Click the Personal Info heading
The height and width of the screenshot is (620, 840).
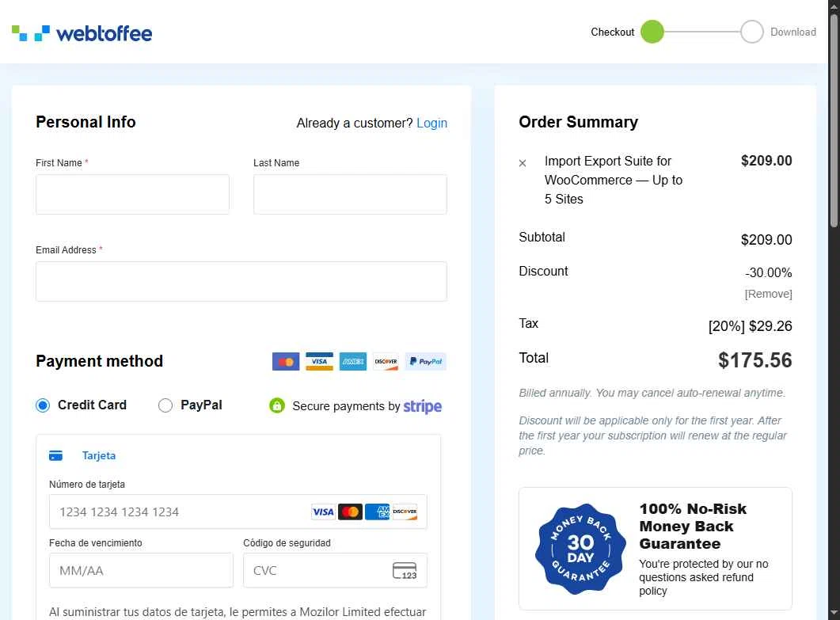coord(86,122)
